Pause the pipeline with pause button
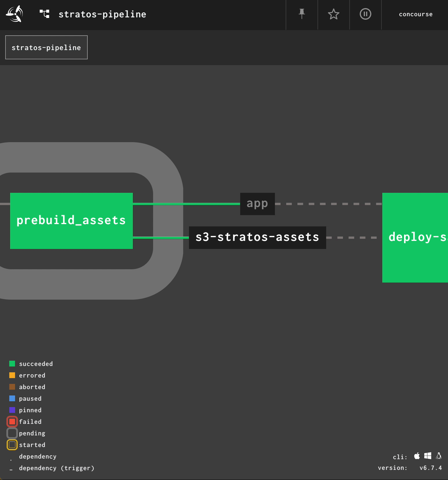Image resolution: width=448 pixels, height=480 pixels. tap(365, 14)
